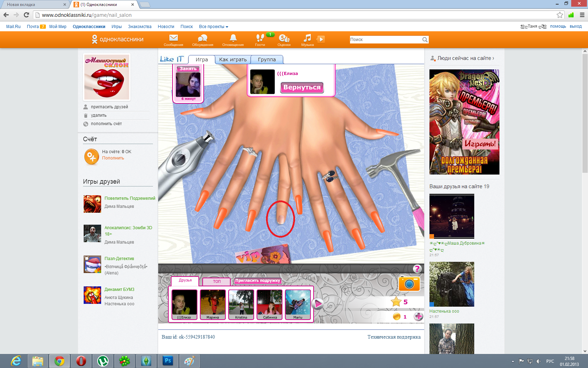
Task: Select friend Mariu thumbnail
Action: click(x=298, y=305)
